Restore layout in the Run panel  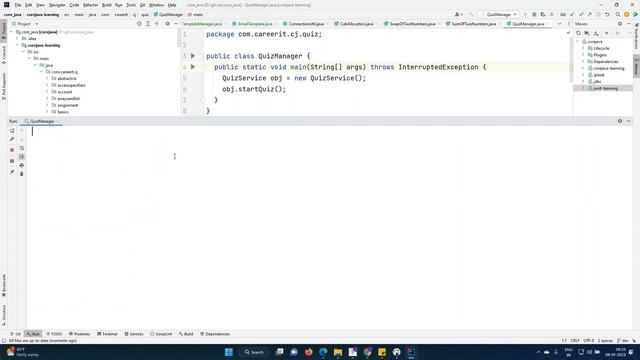(12, 161)
